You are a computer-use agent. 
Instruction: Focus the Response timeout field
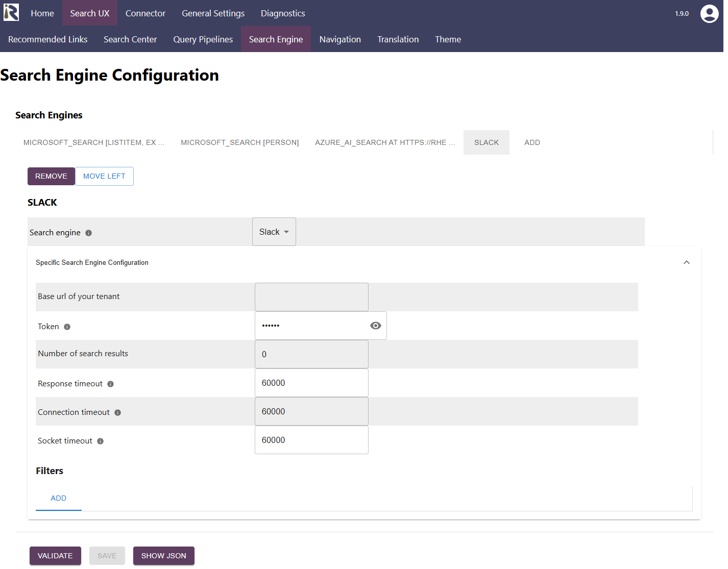click(x=311, y=383)
